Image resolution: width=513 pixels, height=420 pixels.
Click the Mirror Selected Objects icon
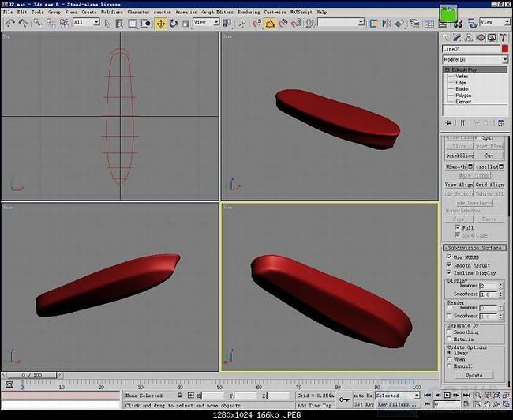pos(387,23)
